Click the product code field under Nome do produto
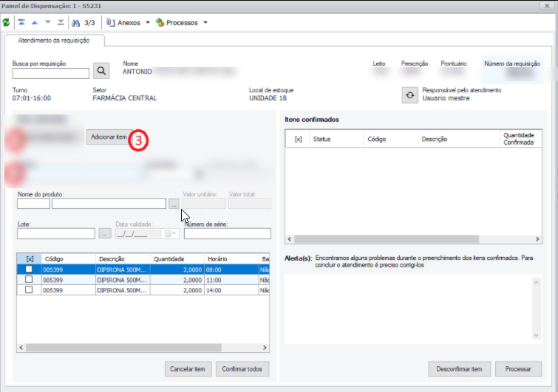This screenshot has width=558, height=392. pyautogui.click(x=33, y=204)
